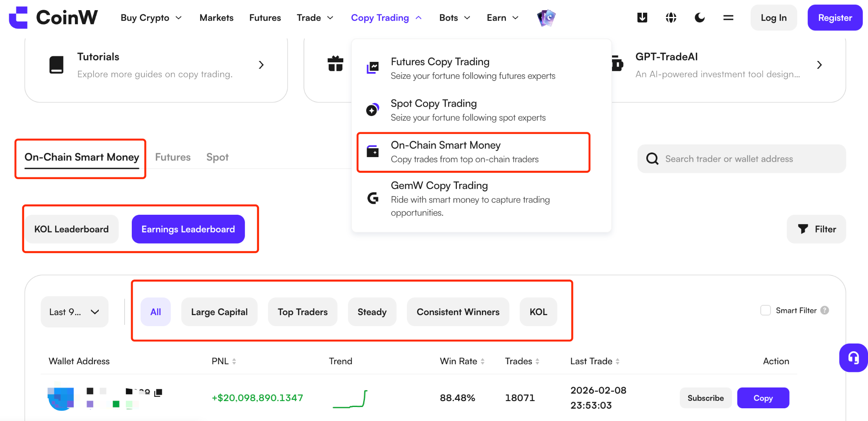The image size is (868, 421).
Task: Switch to the Spot tab
Action: point(217,158)
